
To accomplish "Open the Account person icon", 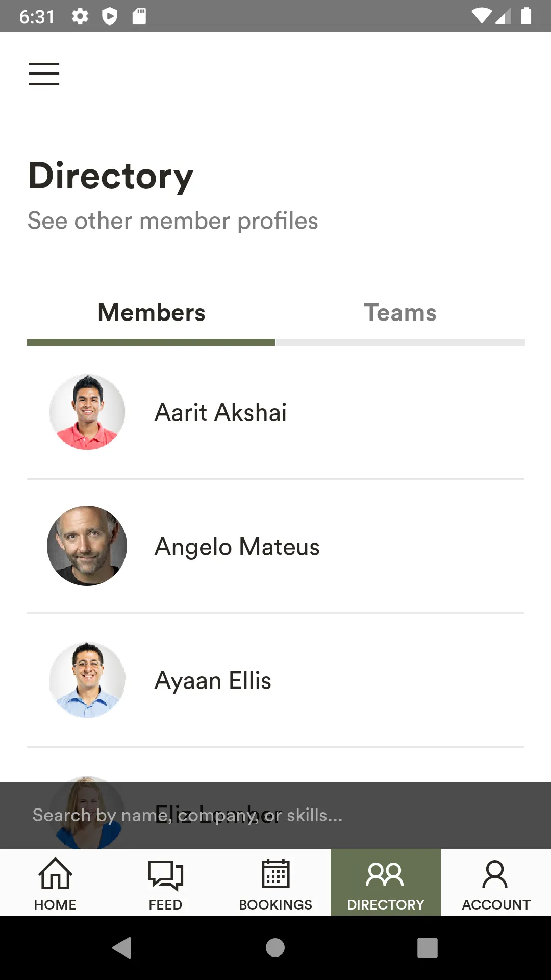I will click(495, 874).
